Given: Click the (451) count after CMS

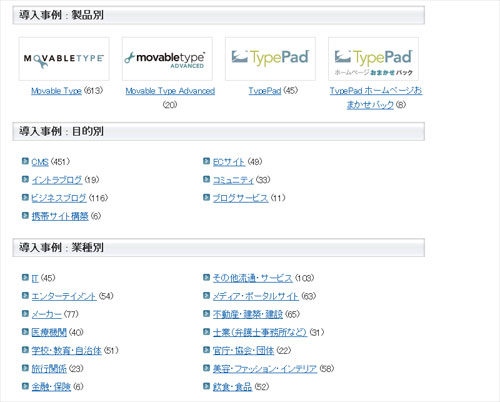Looking at the screenshot, I should tap(60, 162).
